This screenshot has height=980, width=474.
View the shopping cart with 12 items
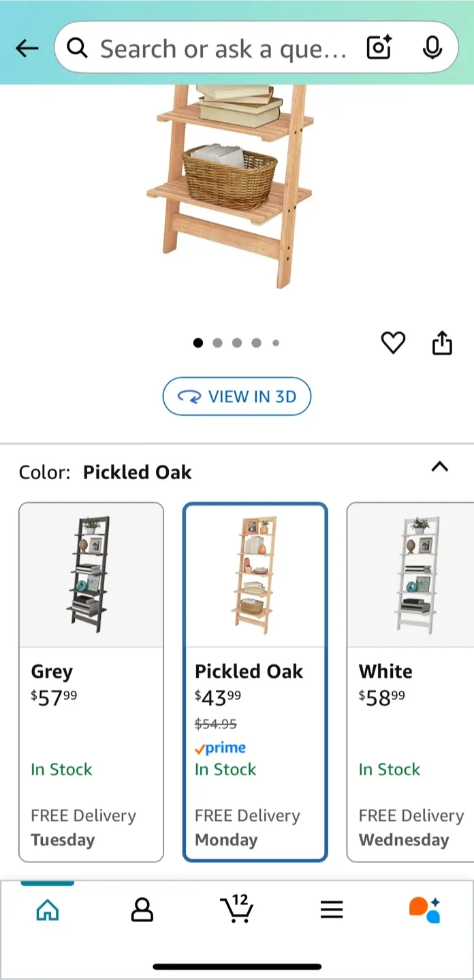coord(237,910)
